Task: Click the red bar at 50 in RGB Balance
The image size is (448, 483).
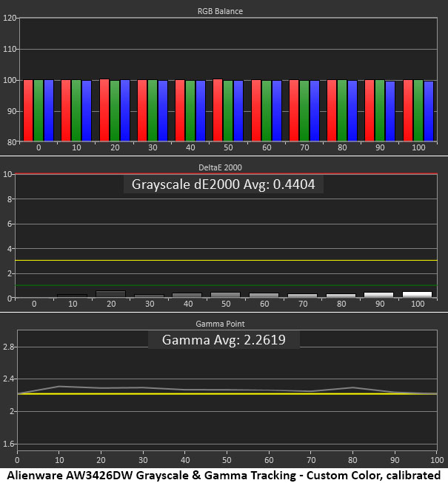Action: [218, 110]
